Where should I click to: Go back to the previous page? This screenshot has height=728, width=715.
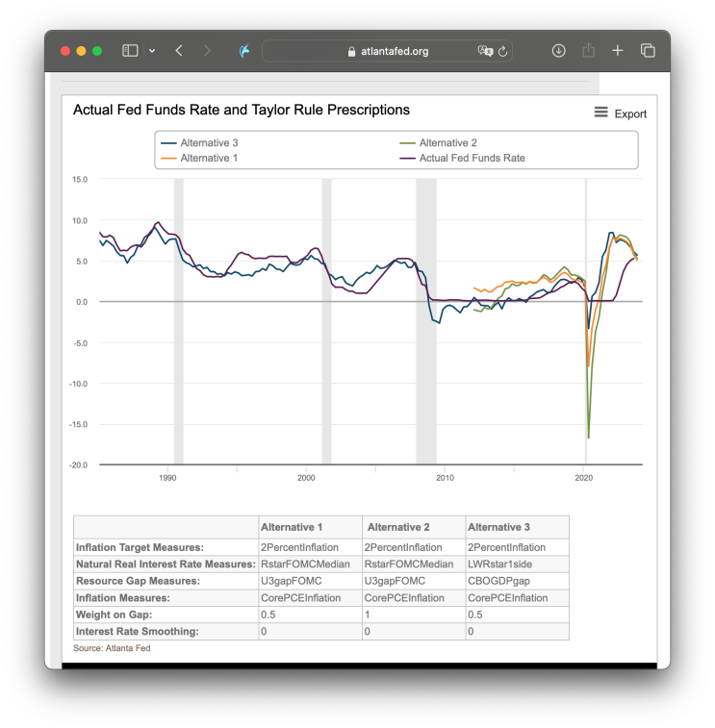click(x=179, y=51)
